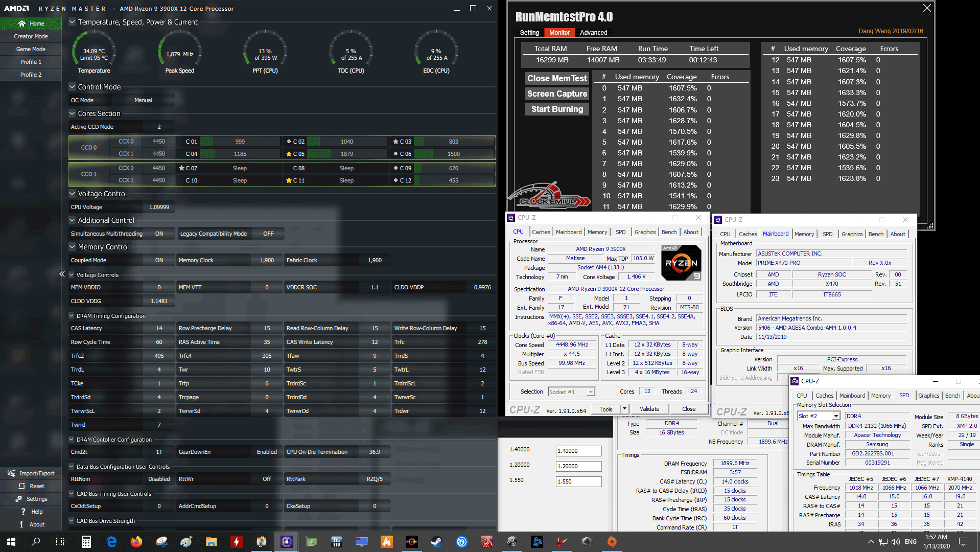
Task: Collapse the sidebar with the double-arrow icon
Action: [x=62, y=274]
